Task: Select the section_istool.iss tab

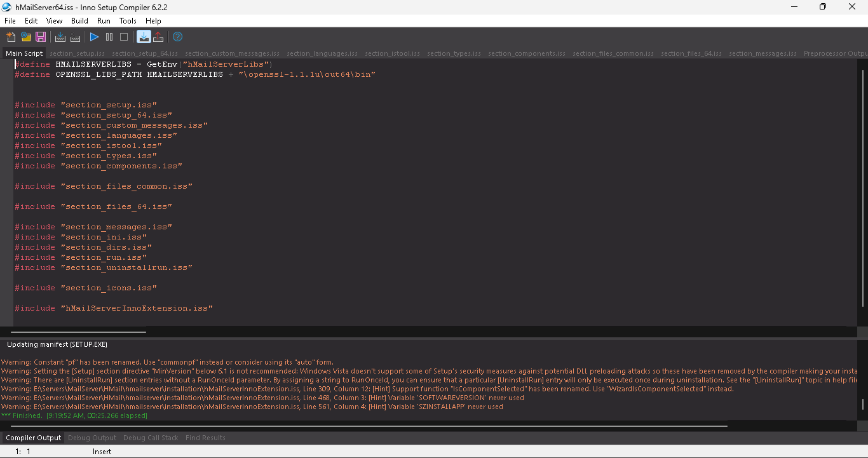Action: [x=391, y=53]
